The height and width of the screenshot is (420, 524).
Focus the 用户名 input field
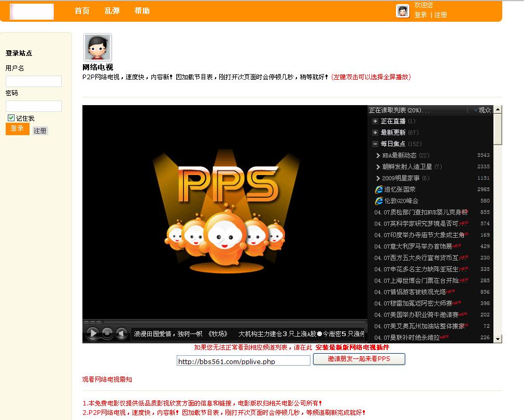(x=34, y=81)
